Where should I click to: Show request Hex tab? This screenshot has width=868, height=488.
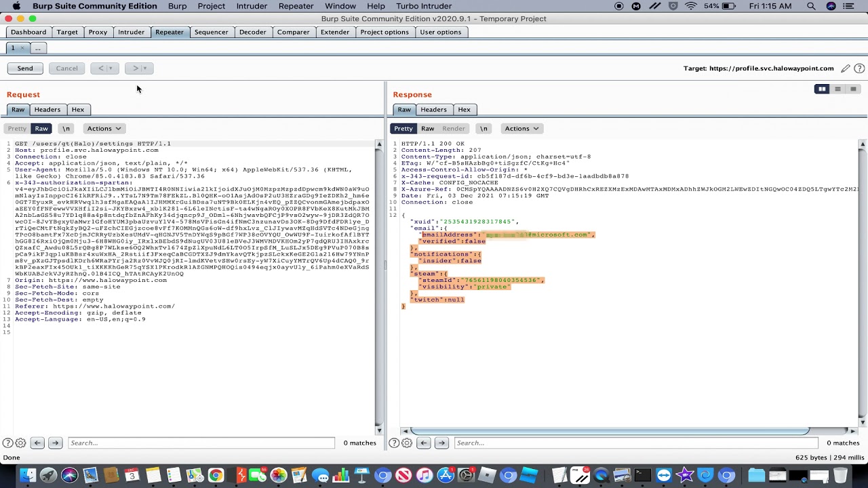tap(78, 110)
